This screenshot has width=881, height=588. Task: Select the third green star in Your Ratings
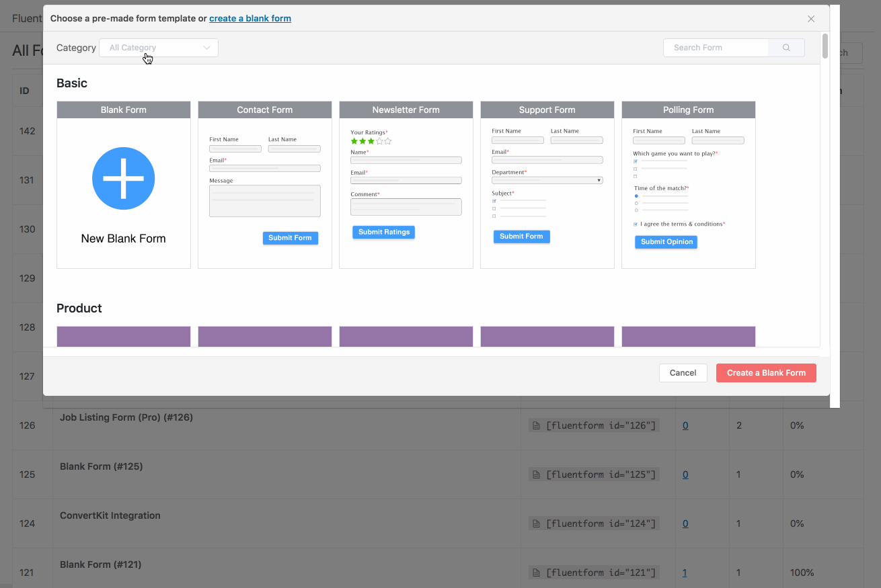pyautogui.click(x=371, y=141)
